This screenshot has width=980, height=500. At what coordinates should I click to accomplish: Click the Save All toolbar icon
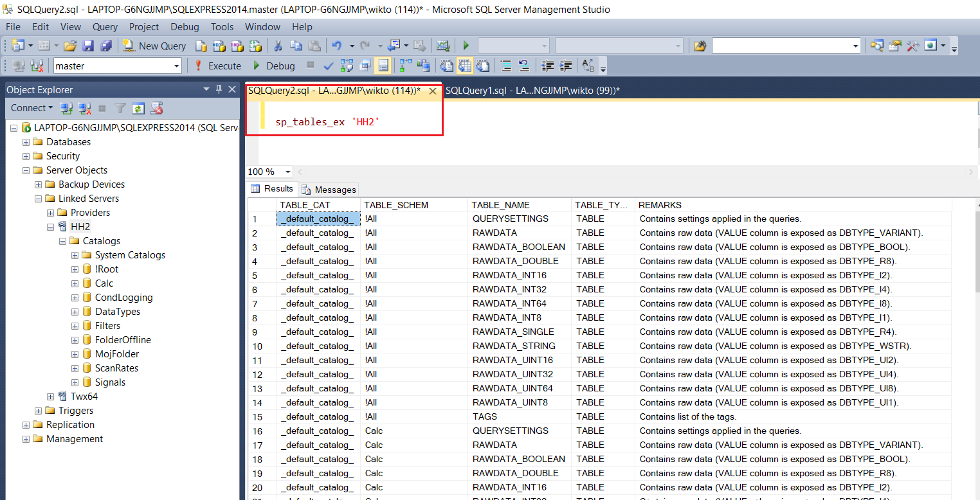coord(105,46)
